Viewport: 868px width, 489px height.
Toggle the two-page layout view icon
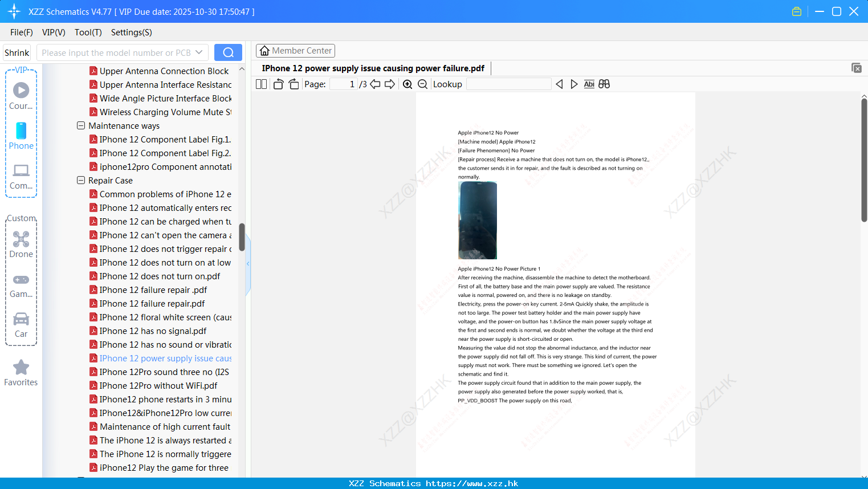262,84
